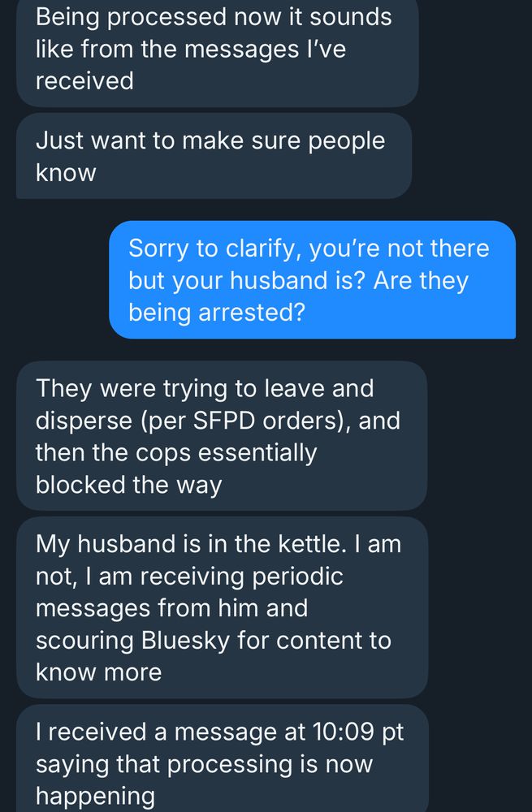Image resolution: width=532 pixels, height=812 pixels.
Task: Click the "10:09 pt" time text
Action: tap(357, 732)
